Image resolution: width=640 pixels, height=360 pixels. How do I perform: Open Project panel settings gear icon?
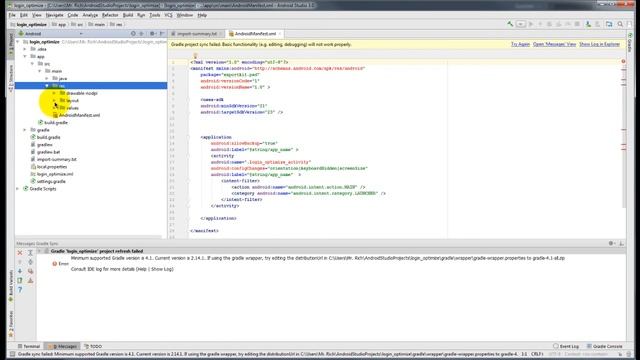[x=152, y=33]
